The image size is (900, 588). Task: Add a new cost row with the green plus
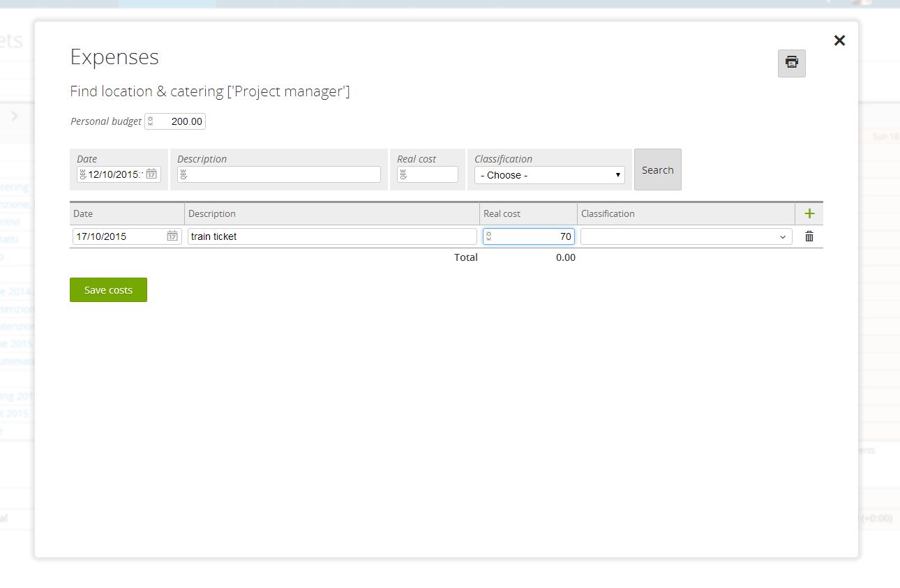[809, 213]
